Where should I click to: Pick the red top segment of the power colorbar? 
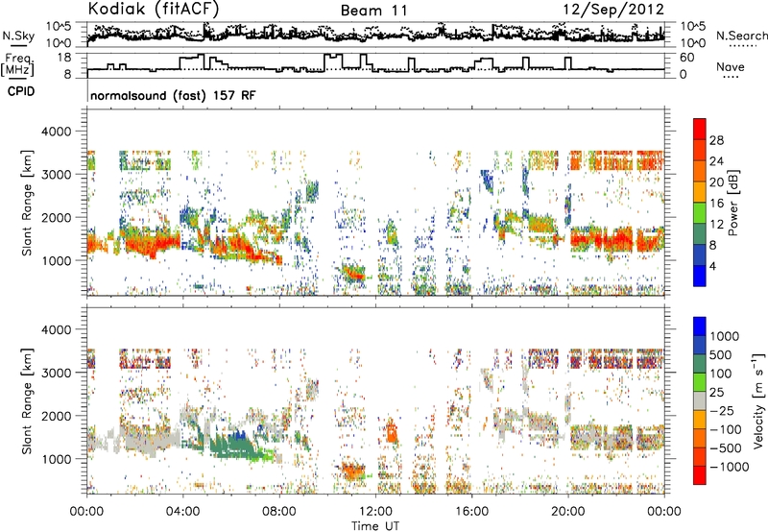coord(700,129)
